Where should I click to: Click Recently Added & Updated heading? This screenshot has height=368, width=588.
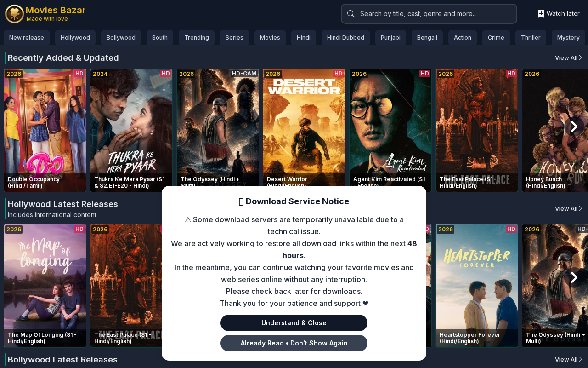pyautogui.click(x=63, y=57)
